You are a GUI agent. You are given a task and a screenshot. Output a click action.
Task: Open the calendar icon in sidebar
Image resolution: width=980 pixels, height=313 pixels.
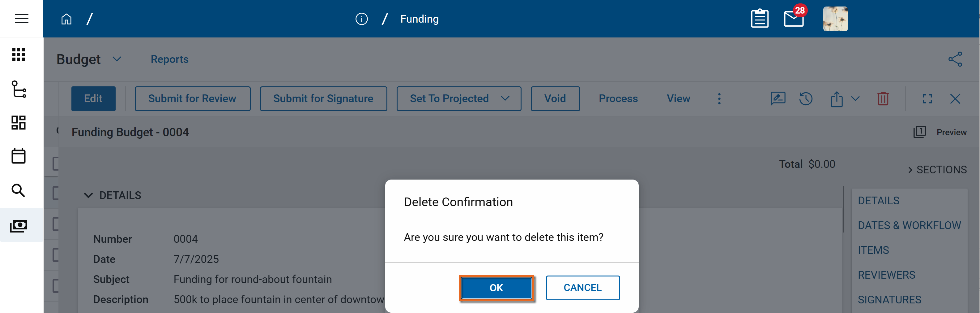[x=18, y=156]
